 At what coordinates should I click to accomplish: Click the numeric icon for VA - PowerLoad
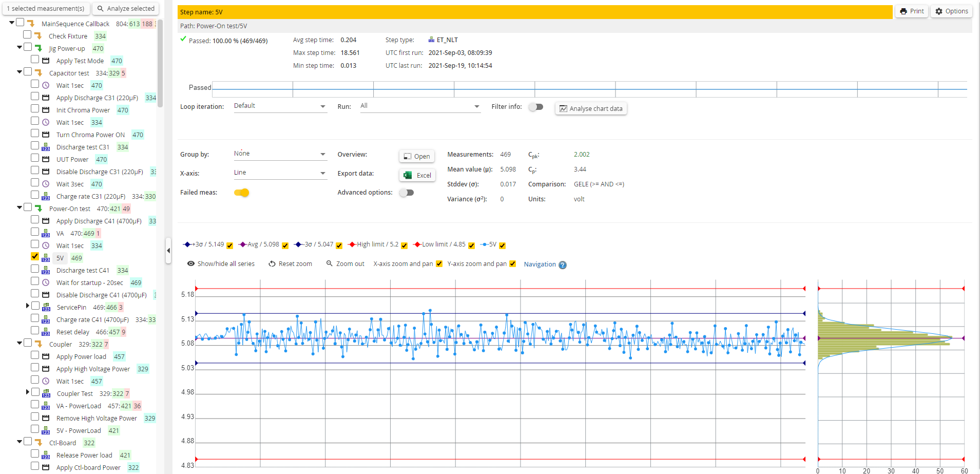tap(46, 406)
